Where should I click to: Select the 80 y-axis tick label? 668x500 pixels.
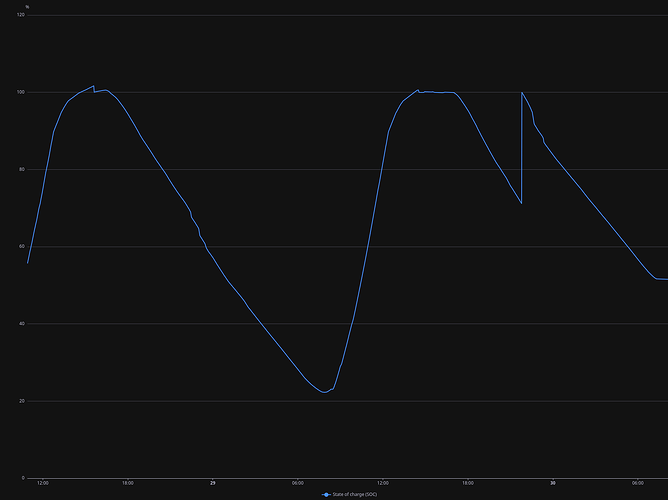(x=21, y=169)
